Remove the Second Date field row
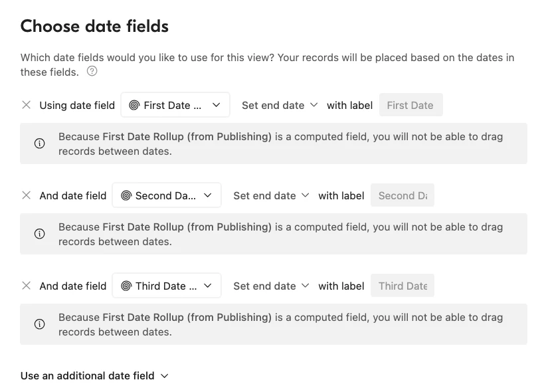The width and height of the screenshot is (540, 392). [x=27, y=195]
